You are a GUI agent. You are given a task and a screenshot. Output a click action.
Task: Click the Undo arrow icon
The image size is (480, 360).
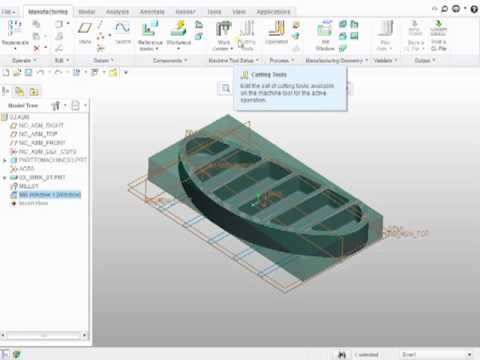[40, 72]
